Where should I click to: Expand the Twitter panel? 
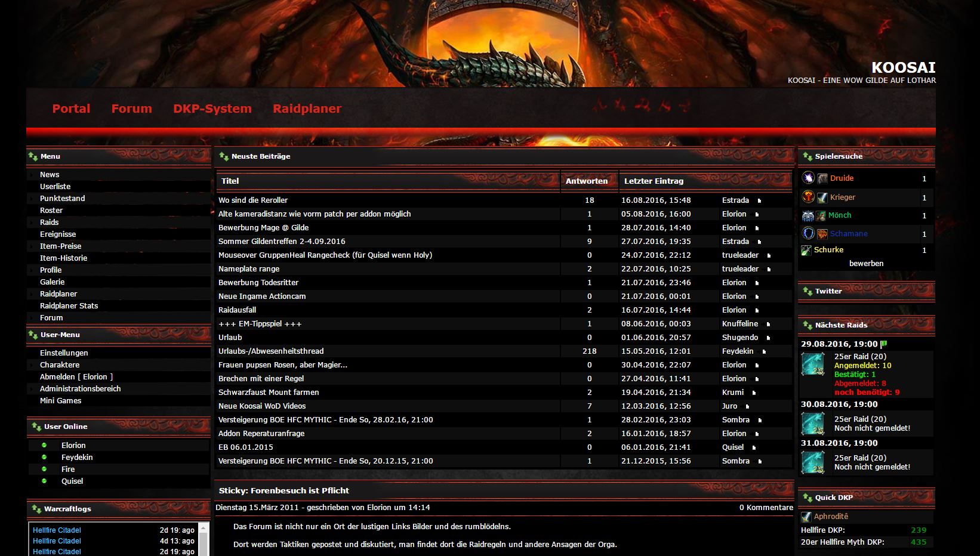pos(807,291)
